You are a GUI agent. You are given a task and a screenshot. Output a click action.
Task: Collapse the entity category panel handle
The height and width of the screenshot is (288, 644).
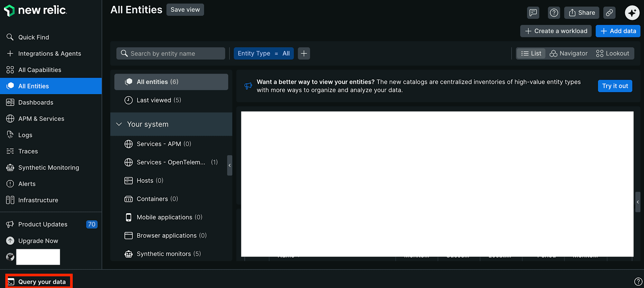pyautogui.click(x=230, y=165)
